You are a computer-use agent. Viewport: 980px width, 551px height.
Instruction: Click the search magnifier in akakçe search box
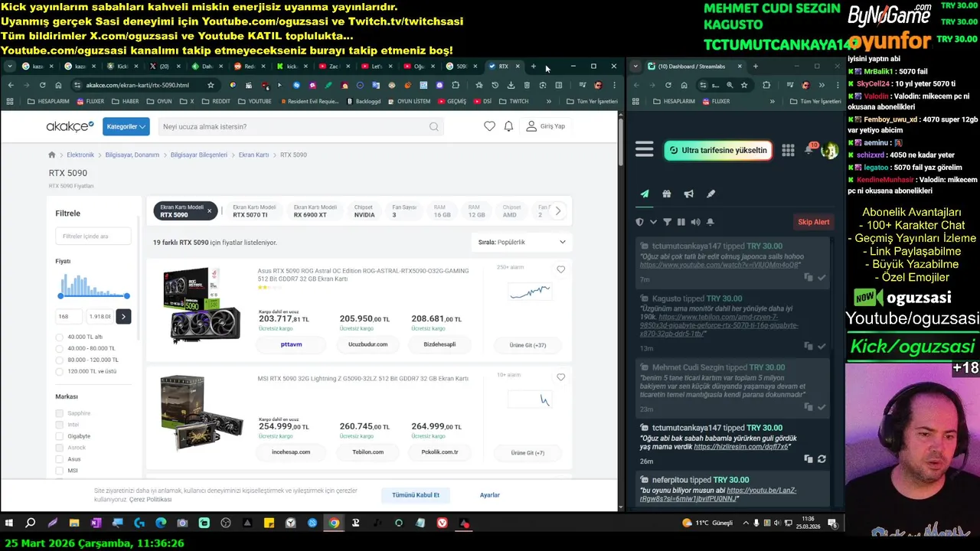tap(434, 127)
